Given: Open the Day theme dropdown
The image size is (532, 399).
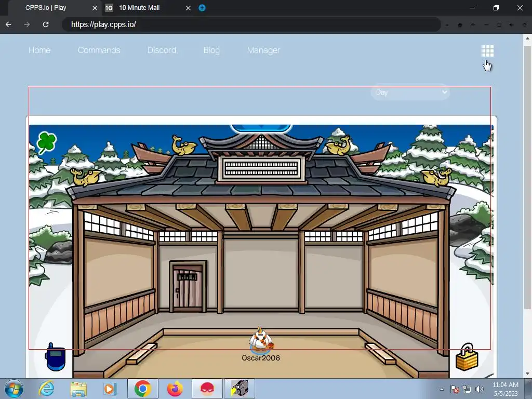Looking at the screenshot, I should [410, 92].
